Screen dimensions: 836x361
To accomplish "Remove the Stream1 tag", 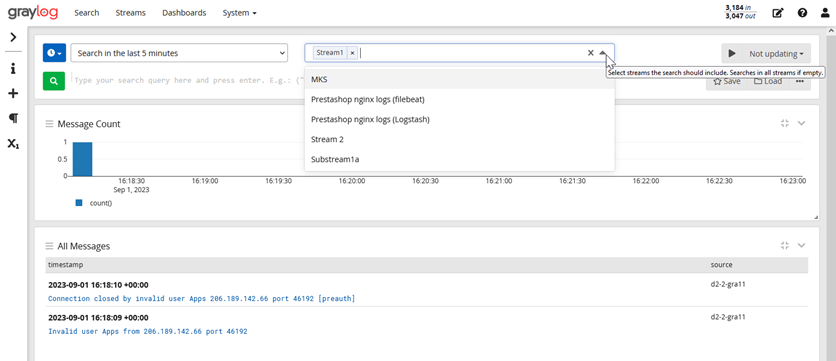I will 352,53.
